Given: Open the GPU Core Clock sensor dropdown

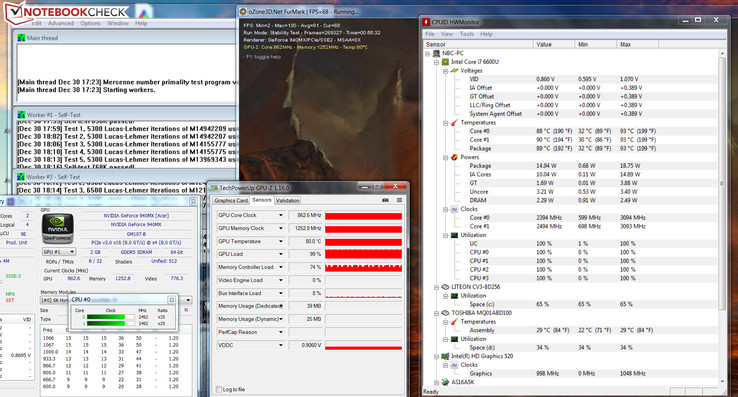Looking at the screenshot, I should click(281, 215).
